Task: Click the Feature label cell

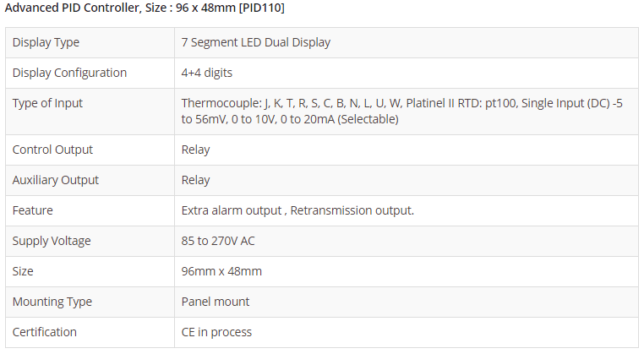Action: (x=33, y=210)
